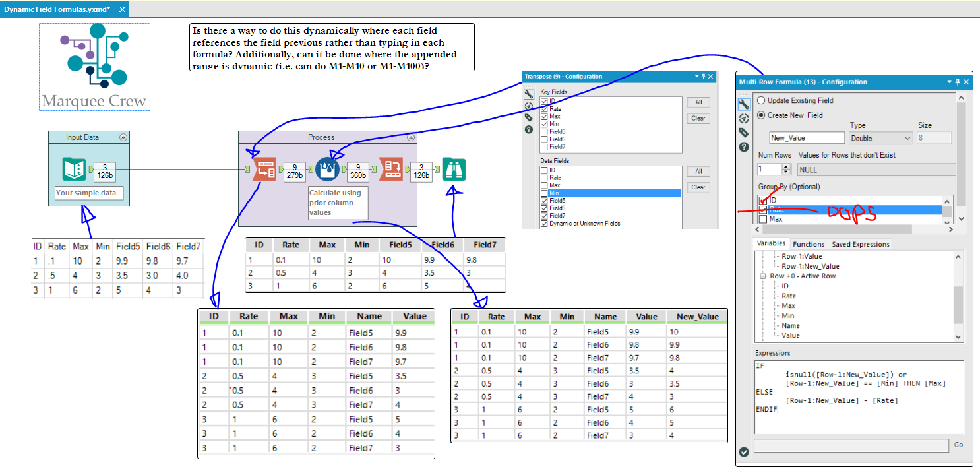Open the Type dropdown showing Double
Image resolution: width=980 pixels, height=475 pixels.
coord(880,137)
